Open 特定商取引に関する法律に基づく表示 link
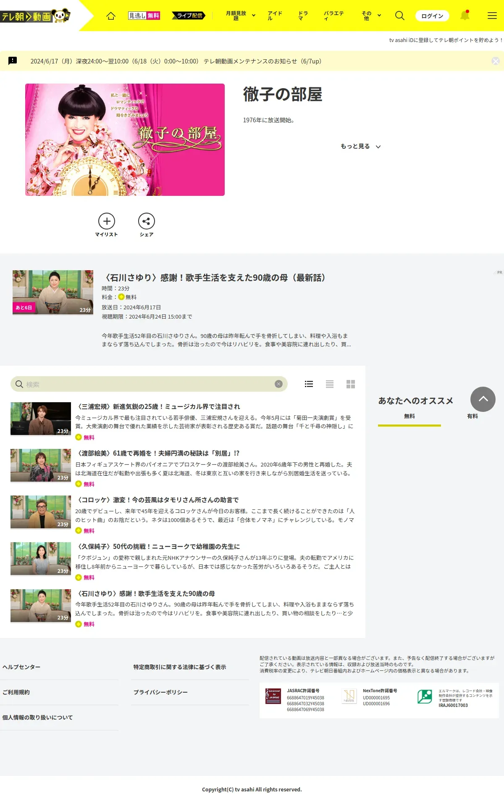Image resolution: width=504 pixels, height=812 pixels. (x=180, y=667)
